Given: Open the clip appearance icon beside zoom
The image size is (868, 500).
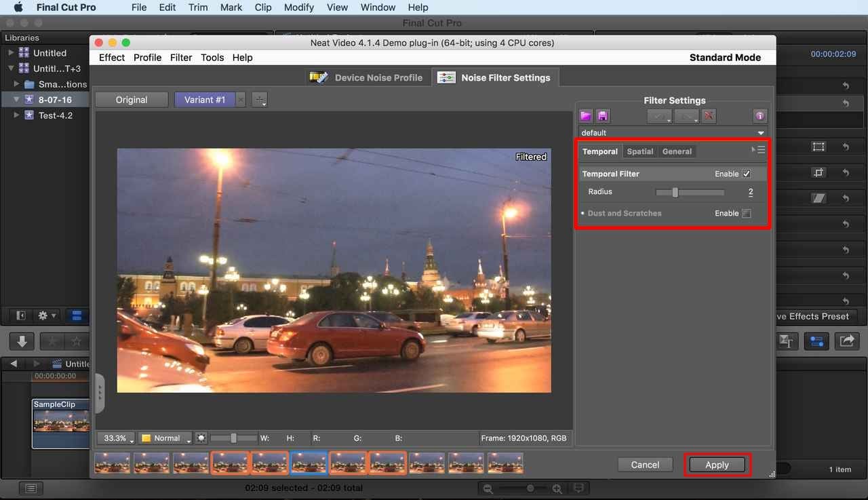Looking at the screenshot, I should coord(578,488).
